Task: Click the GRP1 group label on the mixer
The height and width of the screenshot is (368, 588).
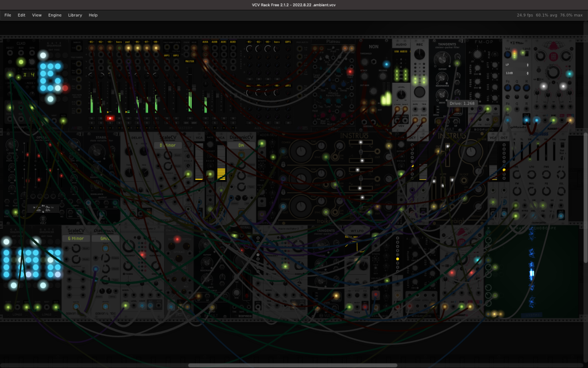Action: point(167,56)
